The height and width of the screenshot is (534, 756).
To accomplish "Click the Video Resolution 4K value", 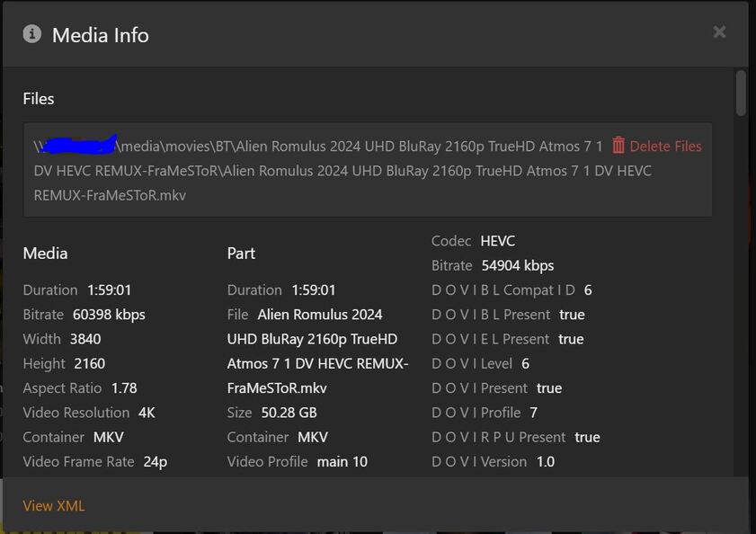I will [147, 413].
